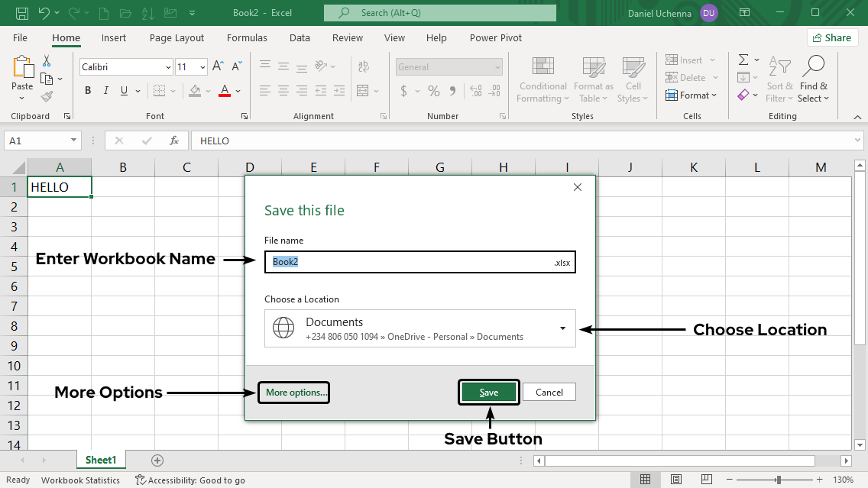Apply Percent Style formatting
The width and height of the screenshot is (868, 488).
click(432, 92)
